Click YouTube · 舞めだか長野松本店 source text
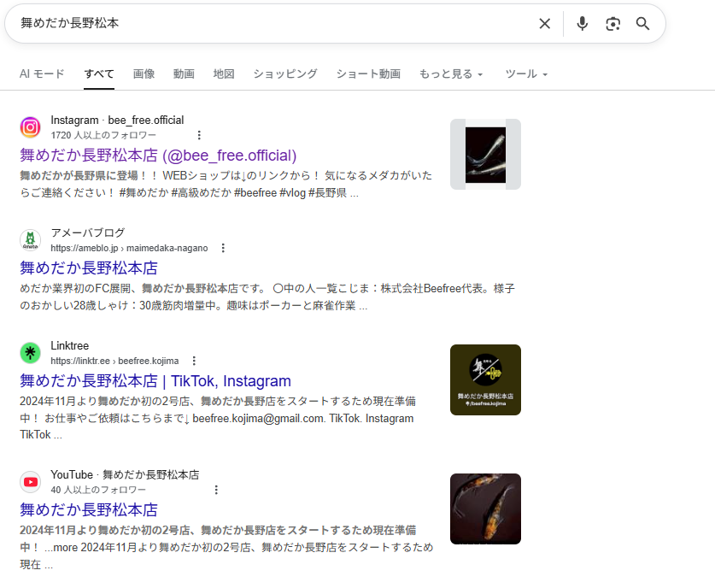 pos(125,475)
